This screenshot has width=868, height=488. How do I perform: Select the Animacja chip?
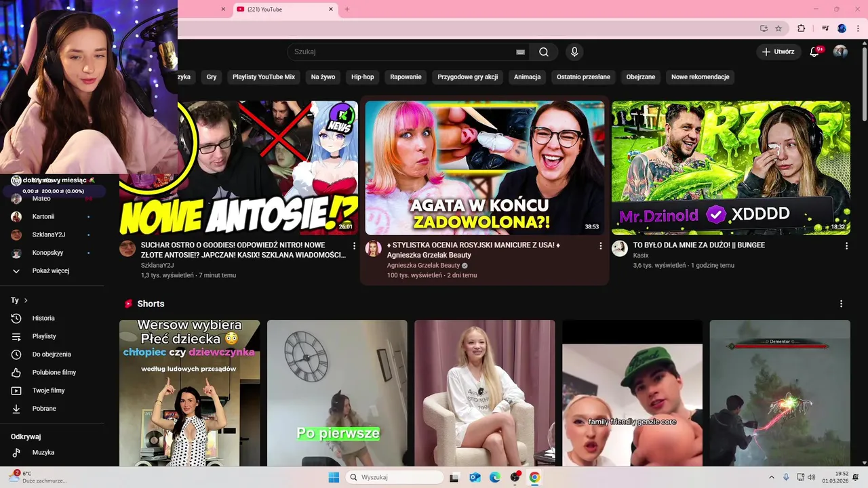click(527, 77)
